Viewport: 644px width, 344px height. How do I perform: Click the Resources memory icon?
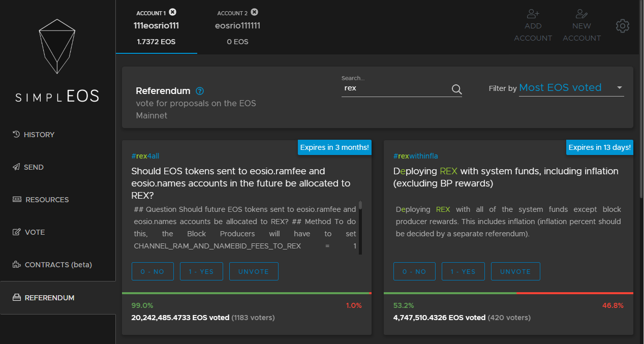point(17,200)
